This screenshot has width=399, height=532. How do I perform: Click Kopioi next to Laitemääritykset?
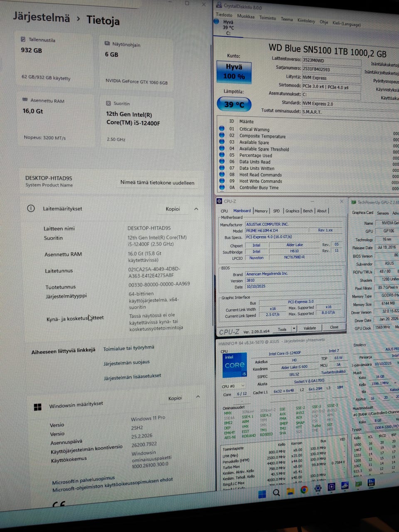pyautogui.click(x=173, y=209)
